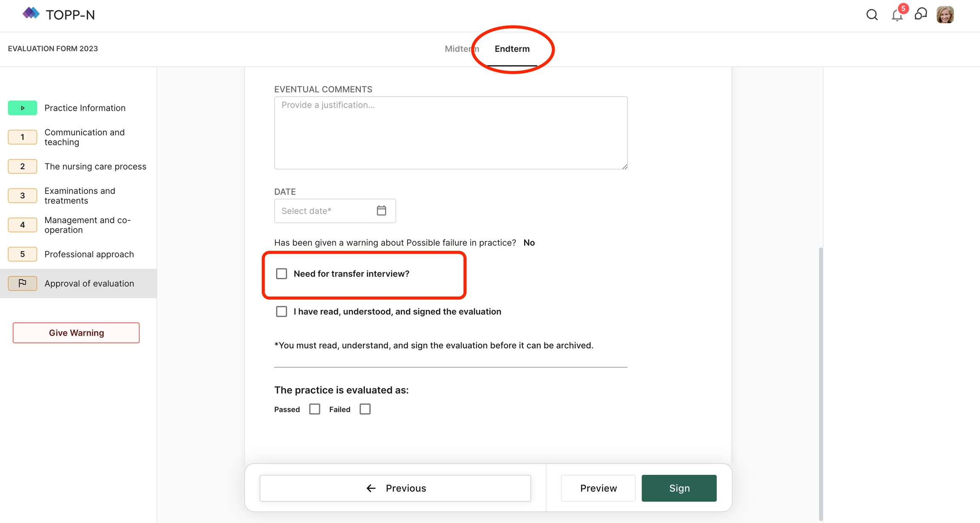
Task: Open the user profile avatar
Action: [945, 15]
